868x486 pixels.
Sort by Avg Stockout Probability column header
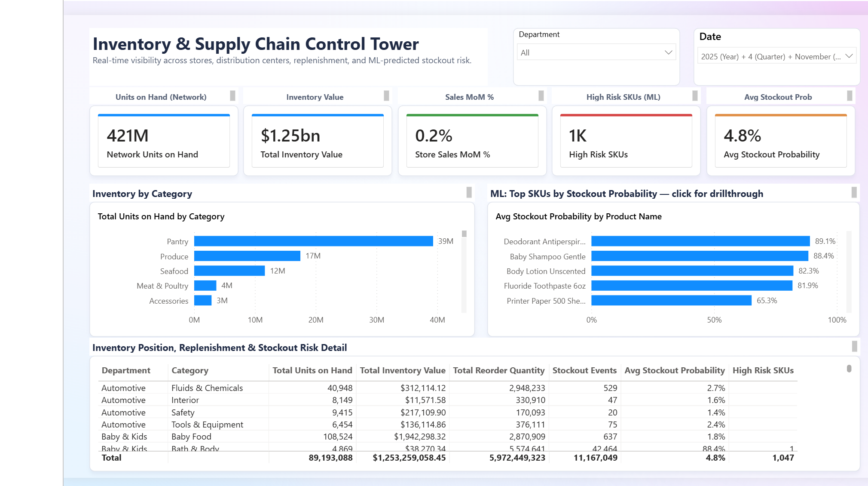pos(675,370)
